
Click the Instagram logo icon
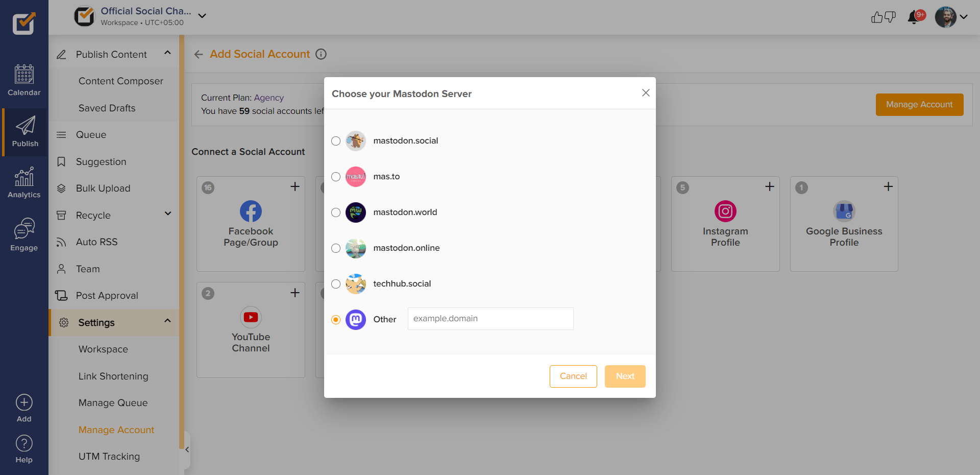click(725, 211)
